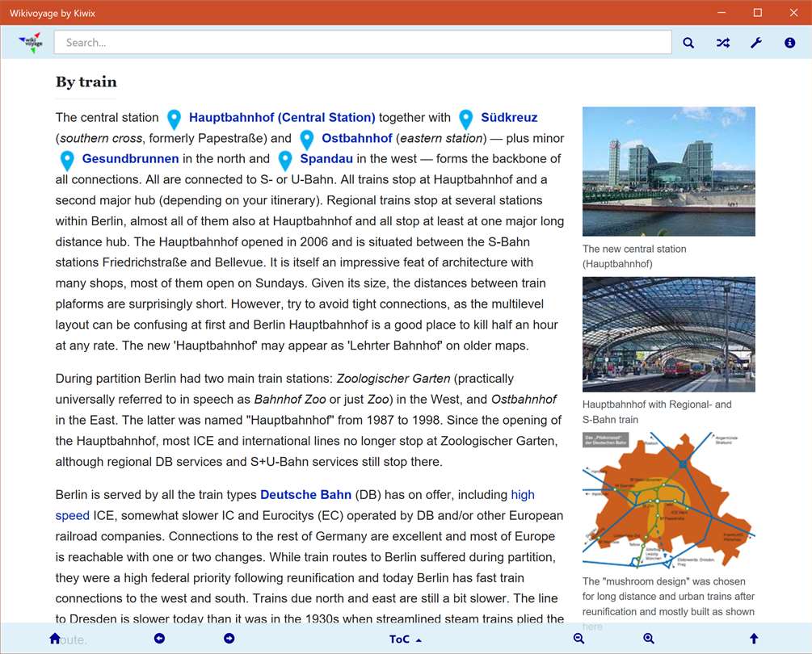Navigate back with left arrow icon
The width and height of the screenshot is (812, 654).
[159, 639]
